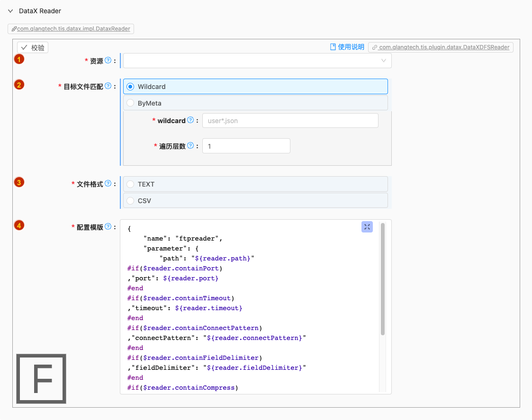Image resolution: width=532 pixels, height=420 pixels.
Task: Click help icon next to wildcard label
Action: coord(190,120)
